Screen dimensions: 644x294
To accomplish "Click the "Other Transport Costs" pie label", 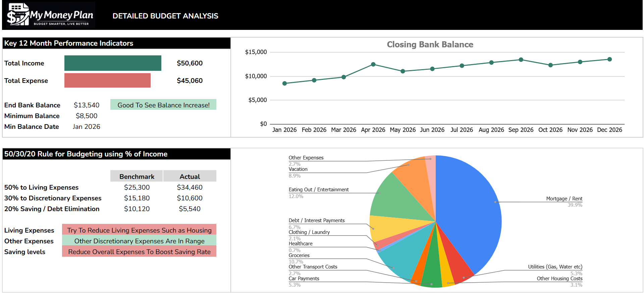I will click(x=313, y=267).
